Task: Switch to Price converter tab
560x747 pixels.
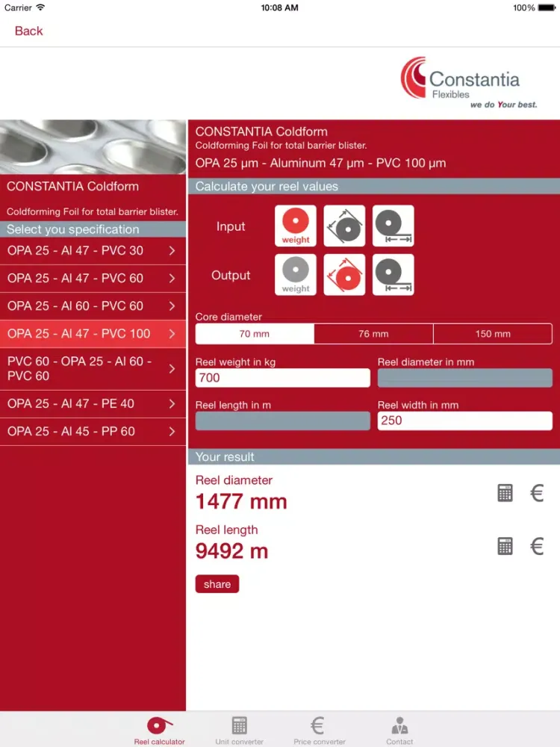Action: coord(319,731)
